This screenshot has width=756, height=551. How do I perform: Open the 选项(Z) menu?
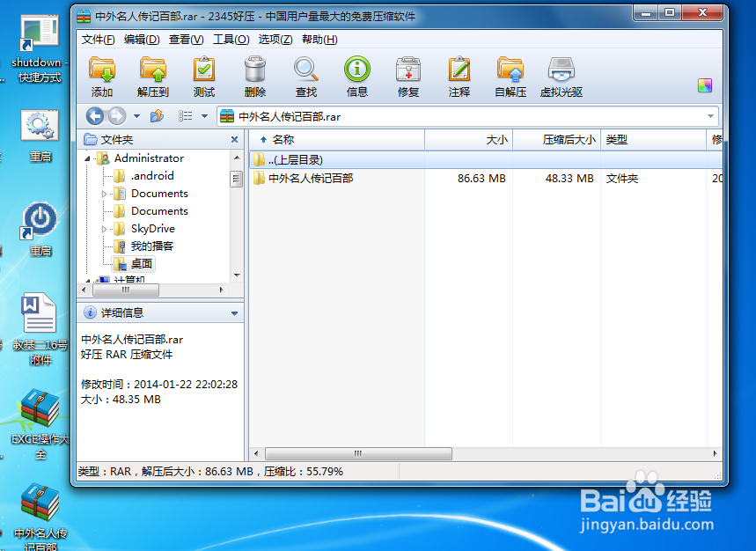point(275,40)
